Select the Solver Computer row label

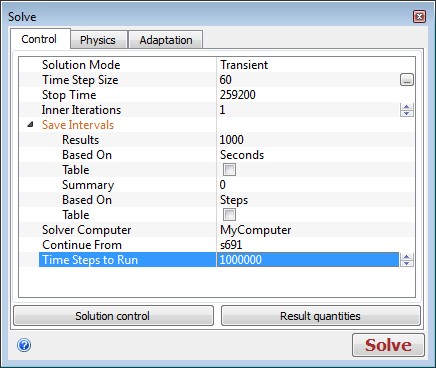click(86, 230)
